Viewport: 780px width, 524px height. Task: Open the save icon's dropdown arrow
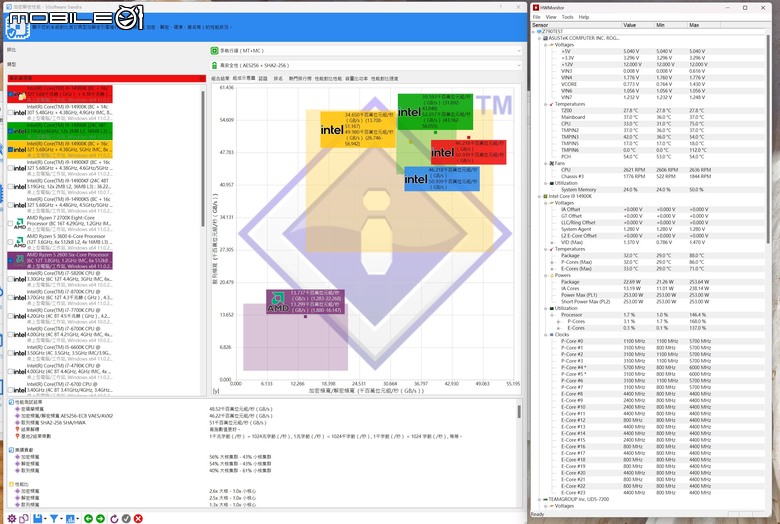pyautogui.click(x=45, y=519)
